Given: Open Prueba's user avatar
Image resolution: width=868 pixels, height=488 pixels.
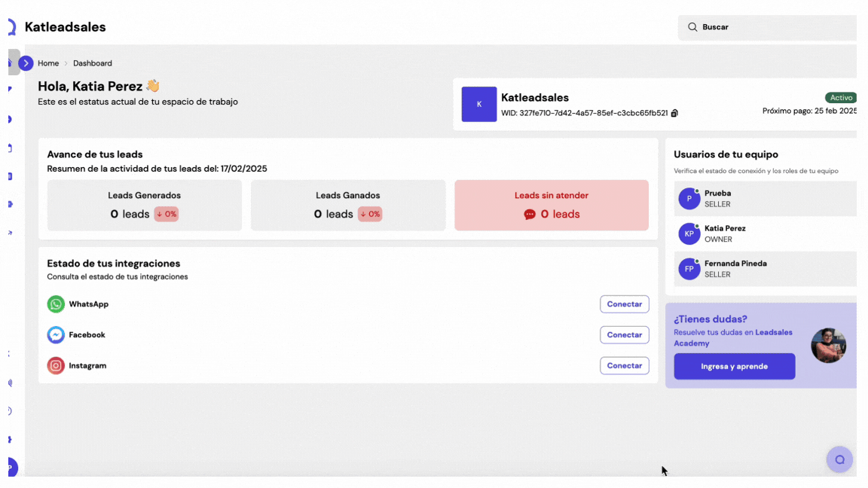Looking at the screenshot, I should tap(689, 199).
